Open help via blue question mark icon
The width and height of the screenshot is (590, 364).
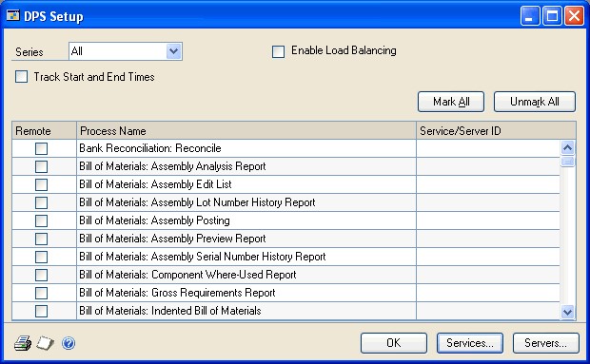pos(69,343)
